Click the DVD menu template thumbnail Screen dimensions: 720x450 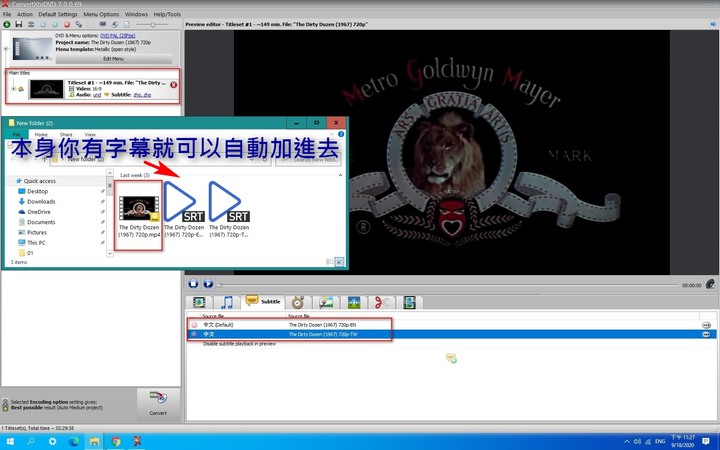[32, 48]
